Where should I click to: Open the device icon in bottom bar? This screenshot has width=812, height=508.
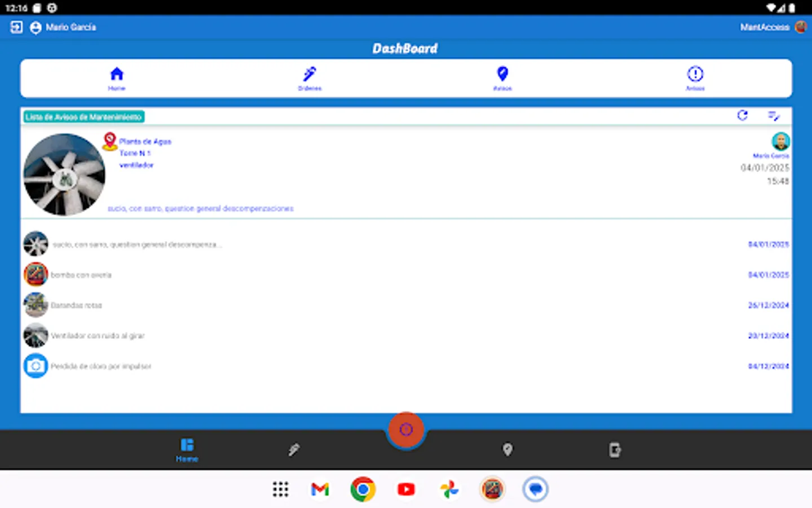click(615, 449)
